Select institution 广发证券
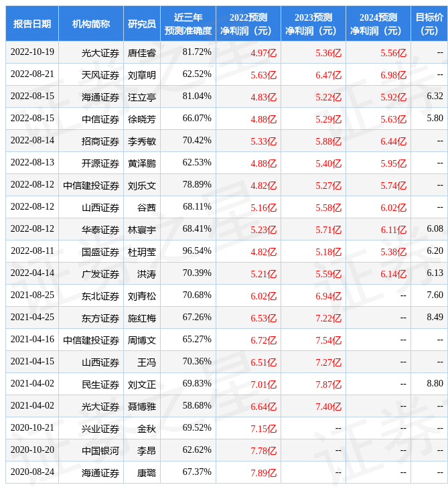 [x=100, y=274]
